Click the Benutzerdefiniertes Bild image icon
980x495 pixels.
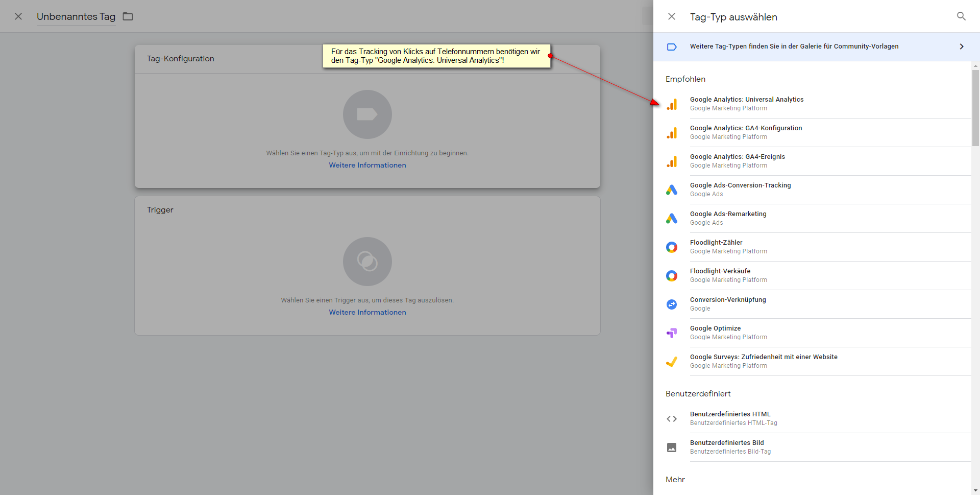(x=672, y=447)
